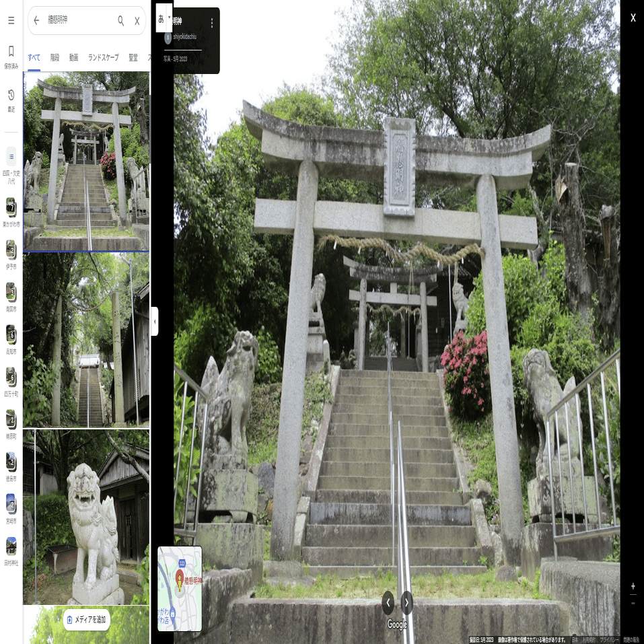Click the メディアを追加 button
The width and height of the screenshot is (644, 644).
[87, 619]
